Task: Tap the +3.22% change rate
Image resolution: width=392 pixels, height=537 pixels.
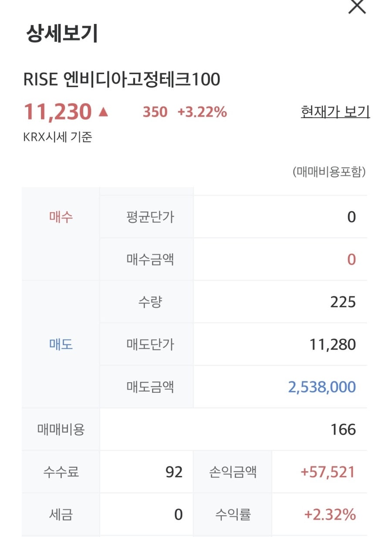Action: (202, 112)
